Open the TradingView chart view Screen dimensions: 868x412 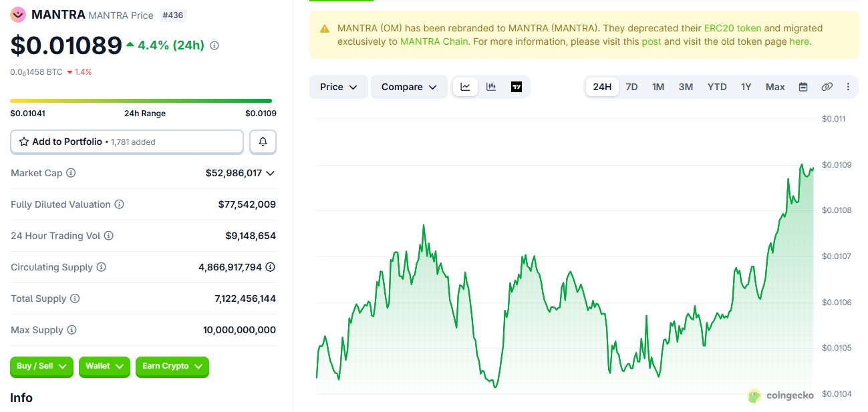click(x=516, y=87)
